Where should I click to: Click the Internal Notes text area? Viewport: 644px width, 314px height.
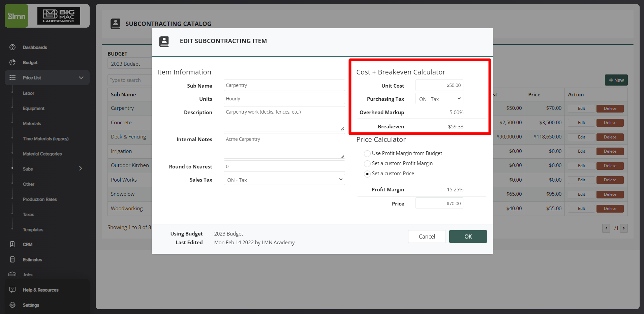284,146
